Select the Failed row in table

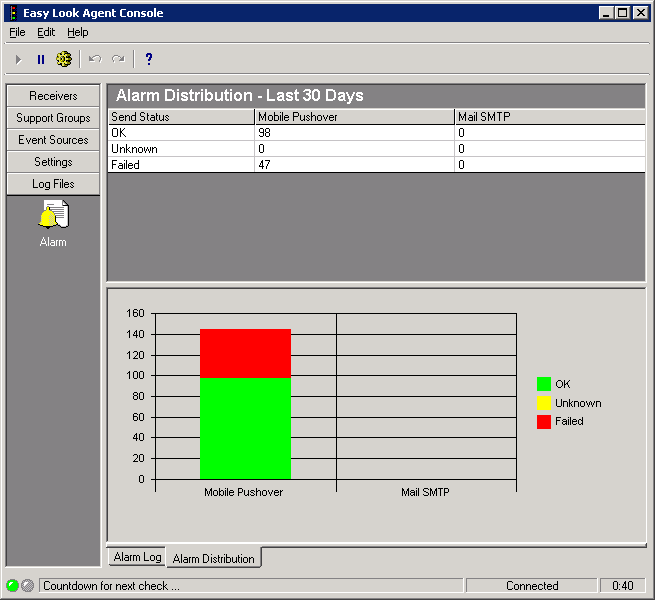376,165
